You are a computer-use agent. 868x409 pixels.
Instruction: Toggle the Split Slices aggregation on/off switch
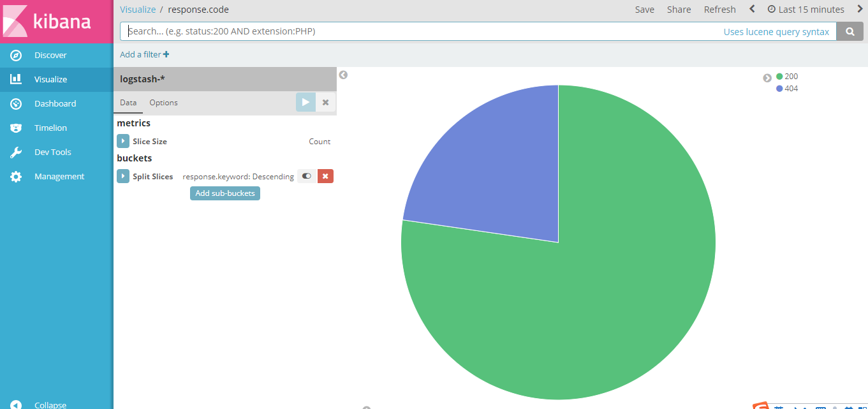307,176
